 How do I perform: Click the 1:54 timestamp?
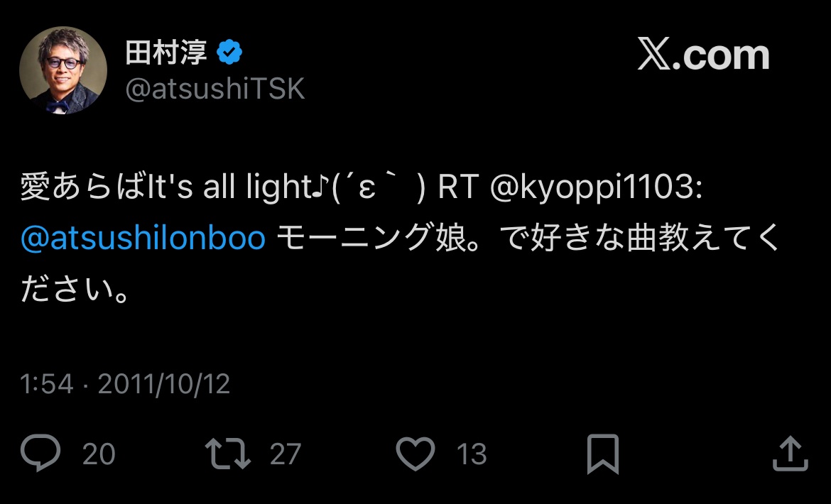pos(47,384)
